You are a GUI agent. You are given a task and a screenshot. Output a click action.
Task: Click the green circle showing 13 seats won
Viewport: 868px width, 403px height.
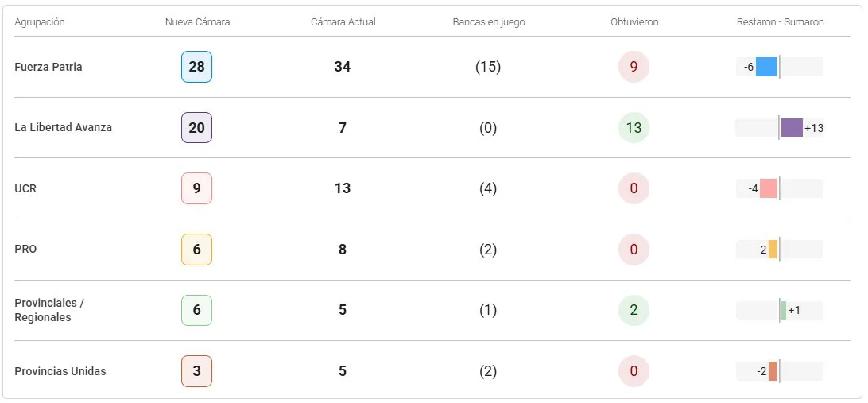pyautogui.click(x=634, y=128)
